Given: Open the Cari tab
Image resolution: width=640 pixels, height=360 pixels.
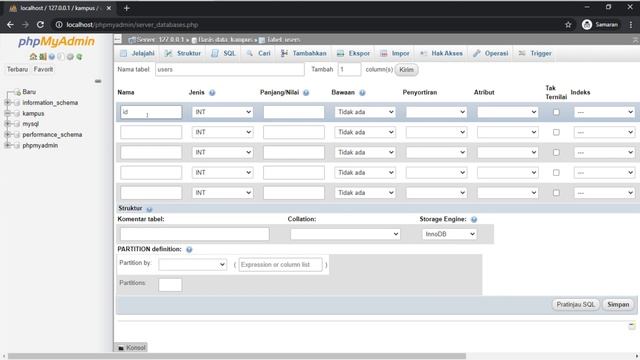Looking at the screenshot, I should (259, 53).
